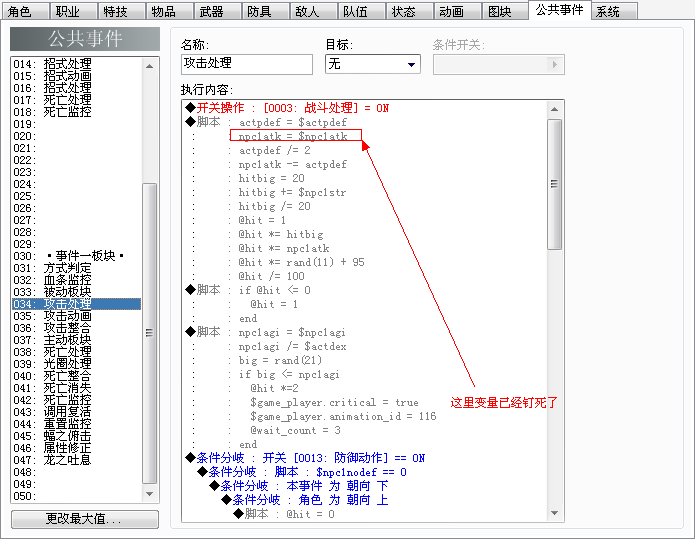Click the disabled 条件开关 selector arrow

[555, 65]
